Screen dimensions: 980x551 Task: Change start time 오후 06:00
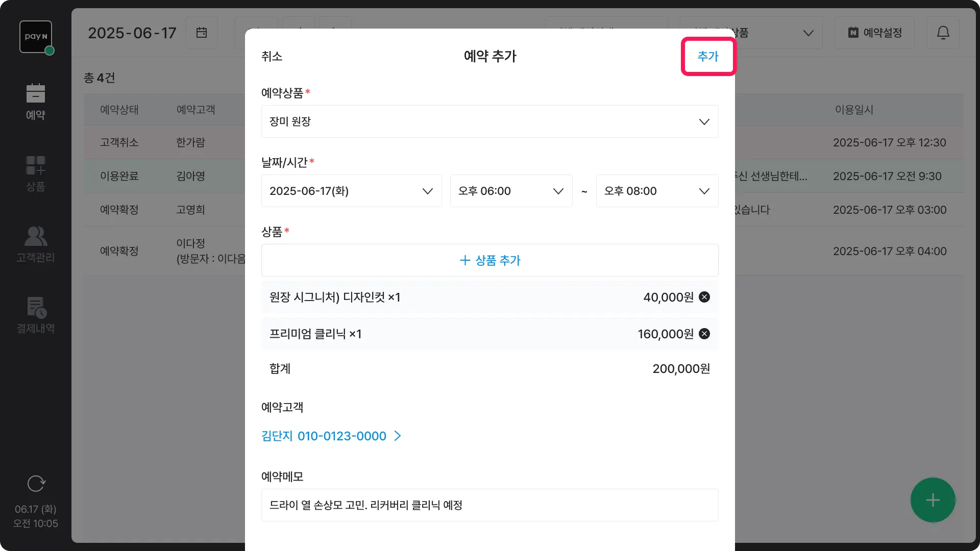pyautogui.click(x=510, y=191)
